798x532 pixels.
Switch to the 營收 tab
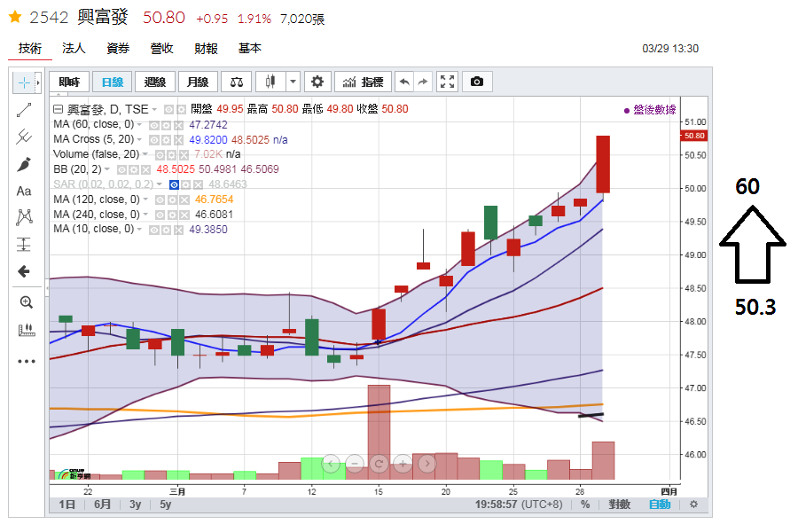[x=162, y=49]
